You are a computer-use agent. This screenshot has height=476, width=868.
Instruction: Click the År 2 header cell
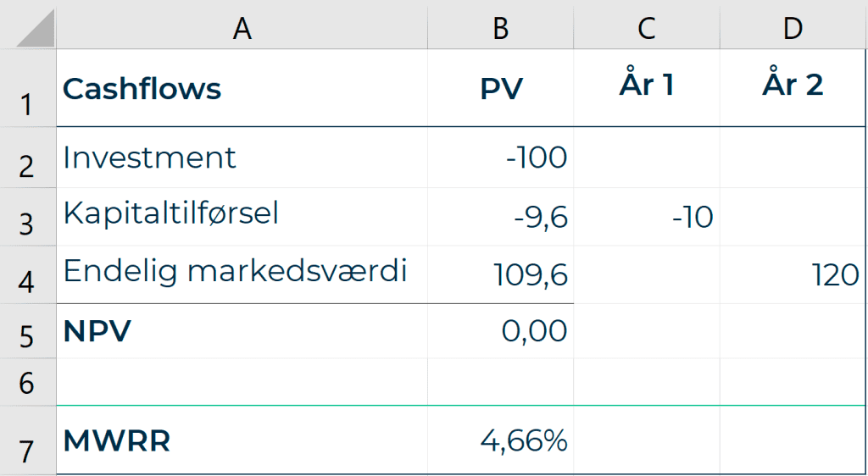pyautogui.click(x=793, y=88)
